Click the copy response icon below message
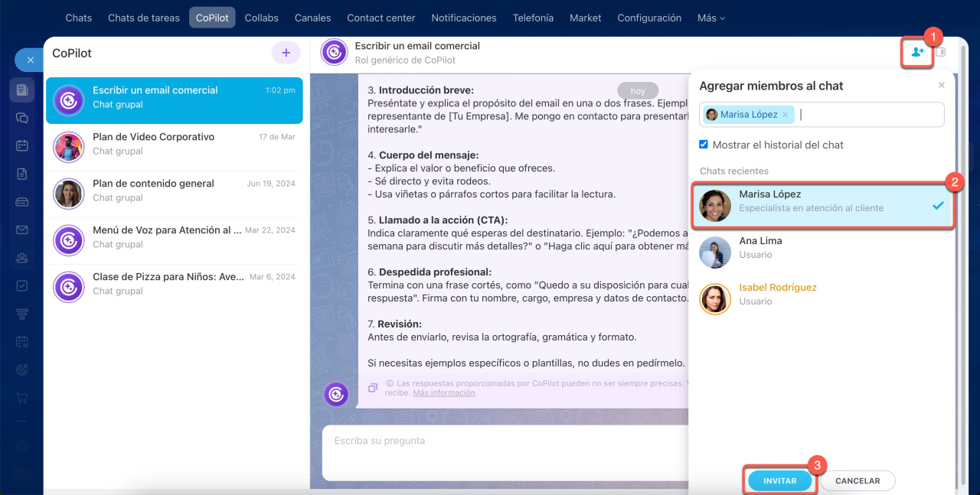This screenshot has height=495, width=980. [373, 387]
